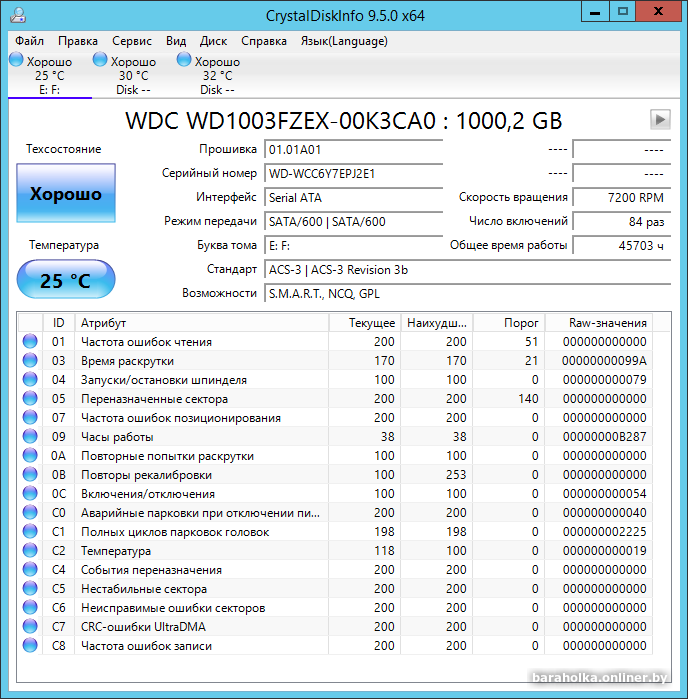Click raw value 000000002225
688x699 pixels.
pos(604,532)
